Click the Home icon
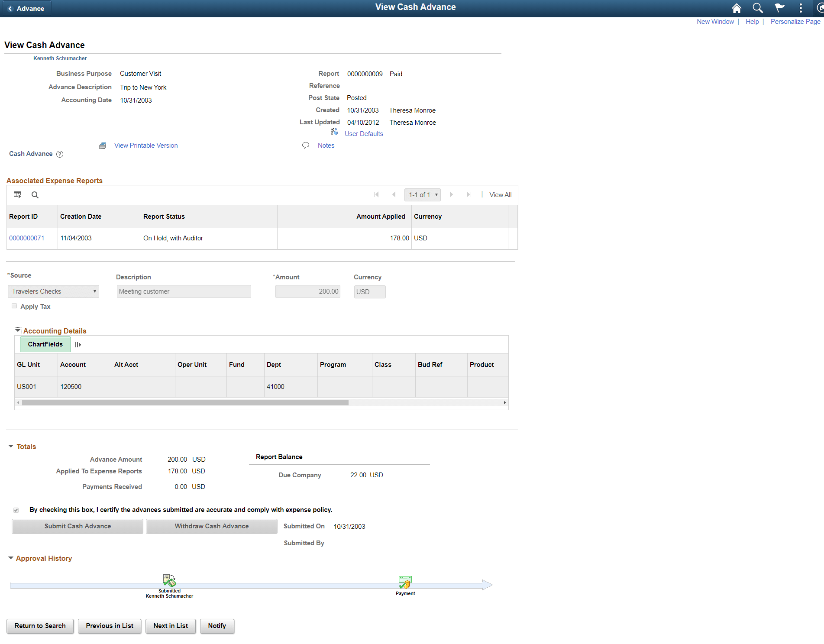Viewport: 824px width, 644px height. click(x=737, y=8)
